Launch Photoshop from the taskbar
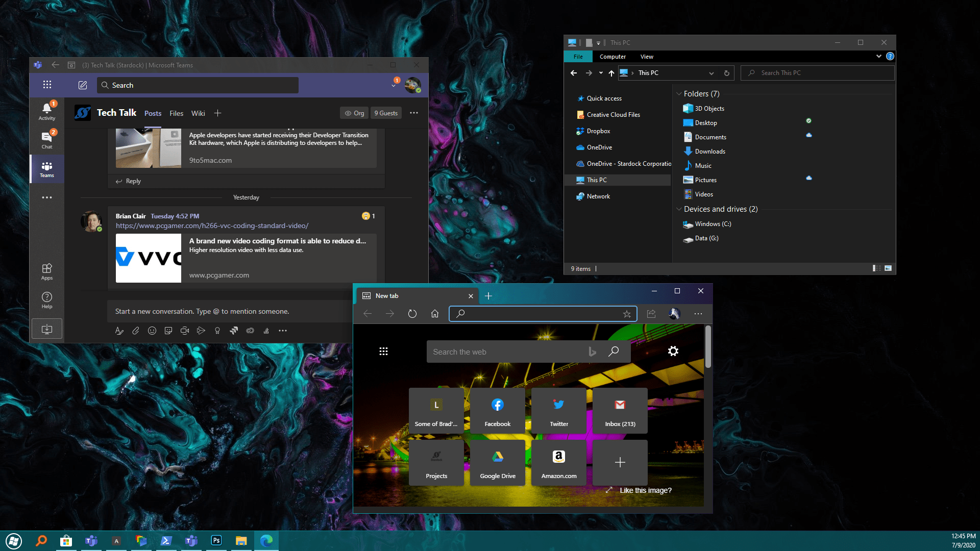The height and width of the screenshot is (551, 980). (216, 540)
